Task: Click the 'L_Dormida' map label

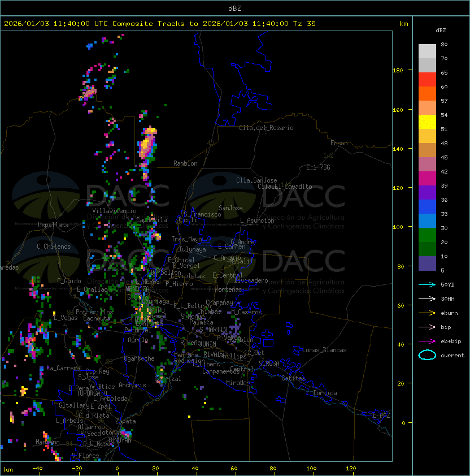Action: pyautogui.click(x=321, y=393)
